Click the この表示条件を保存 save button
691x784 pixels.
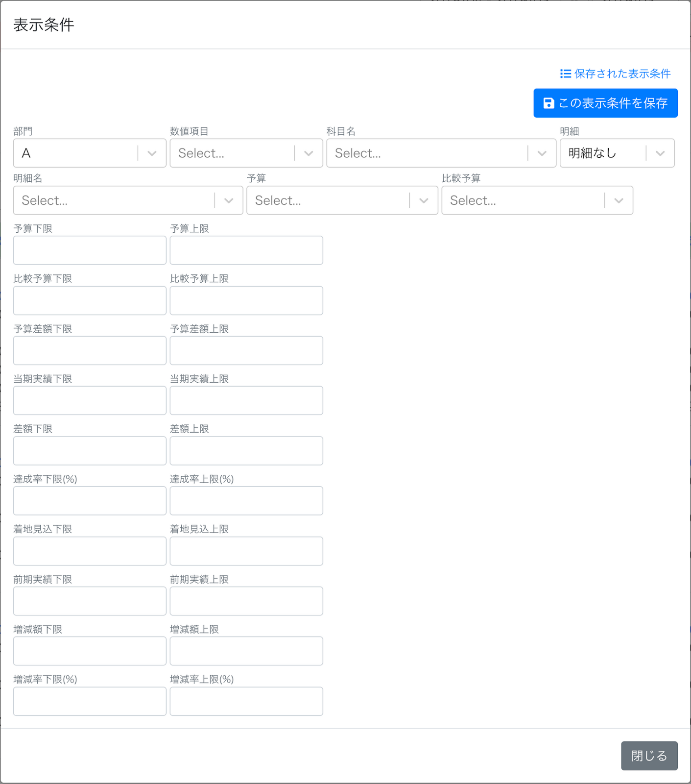point(605,103)
